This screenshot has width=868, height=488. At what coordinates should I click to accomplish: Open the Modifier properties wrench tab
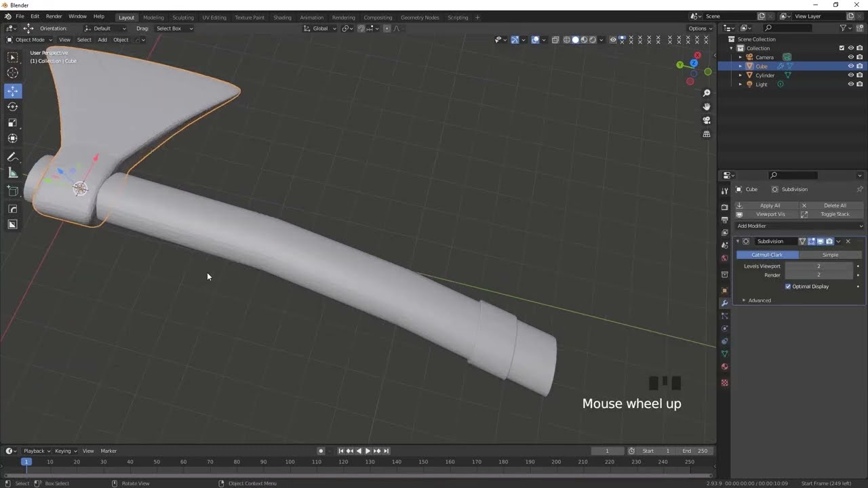tap(724, 303)
